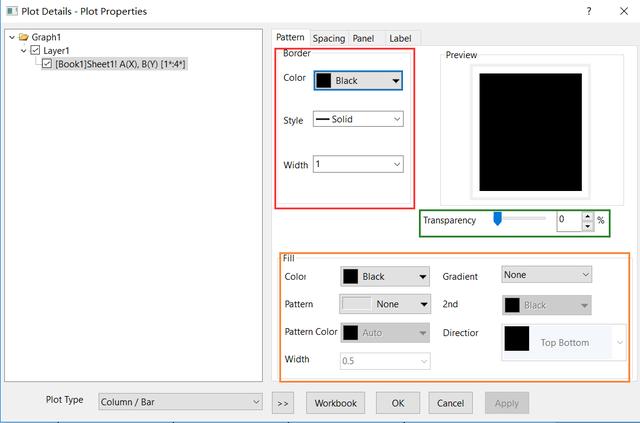Click the >> collapse panel button
The width and height of the screenshot is (640, 423).
(282, 403)
